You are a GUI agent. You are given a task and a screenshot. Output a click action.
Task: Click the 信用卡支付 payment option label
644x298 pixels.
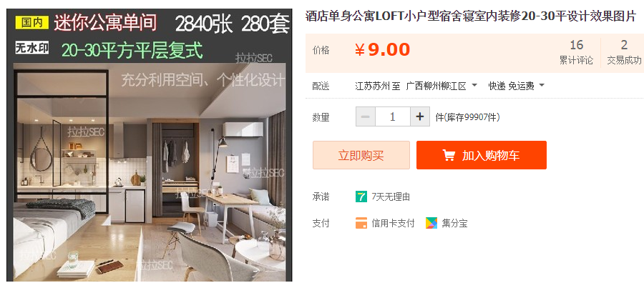pyautogui.click(x=393, y=224)
